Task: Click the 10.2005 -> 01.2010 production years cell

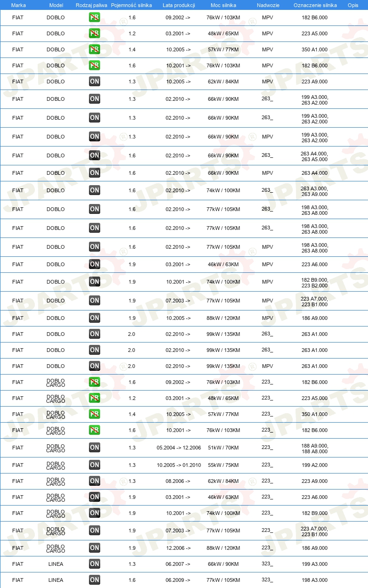Action: point(179,465)
